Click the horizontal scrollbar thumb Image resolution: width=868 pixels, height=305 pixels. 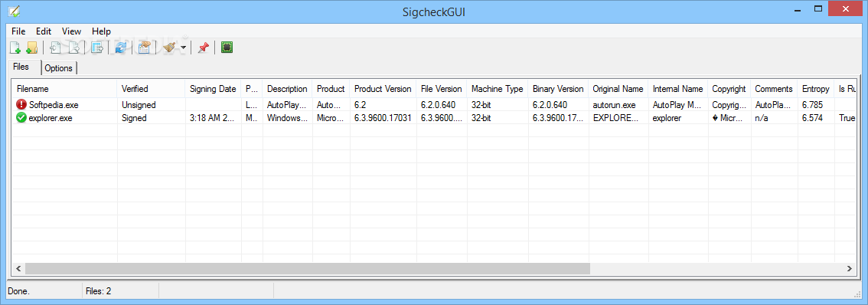click(x=307, y=268)
